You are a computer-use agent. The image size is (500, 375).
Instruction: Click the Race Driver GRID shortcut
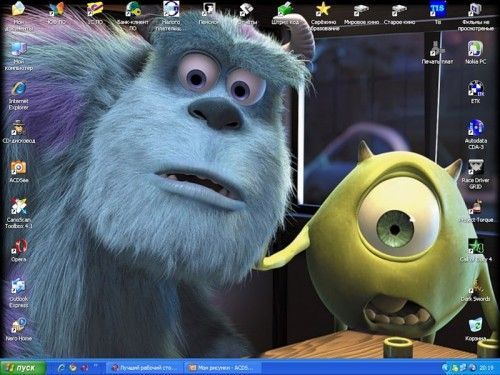point(476,174)
